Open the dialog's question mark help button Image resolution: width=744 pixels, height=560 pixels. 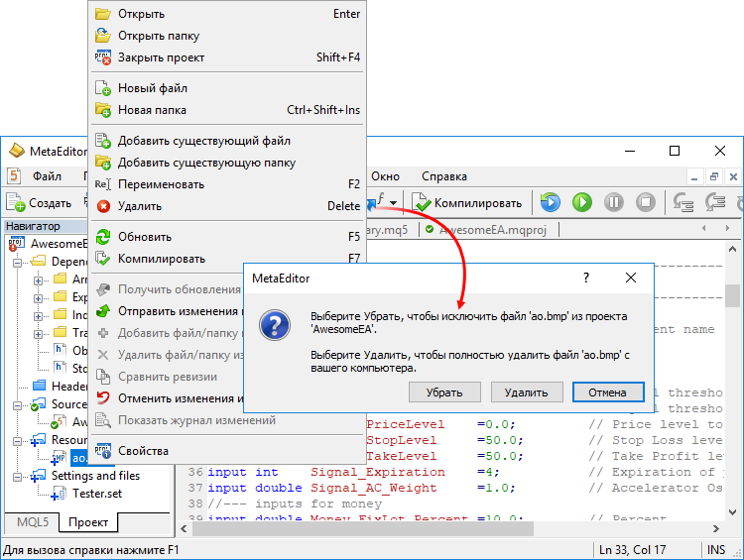[x=586, y=278]
